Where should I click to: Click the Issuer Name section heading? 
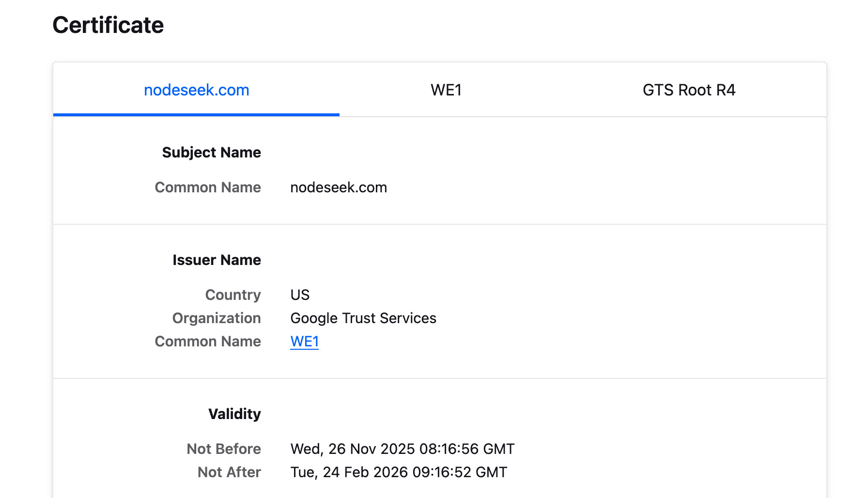pyautogui.click(x=217, y=260)
